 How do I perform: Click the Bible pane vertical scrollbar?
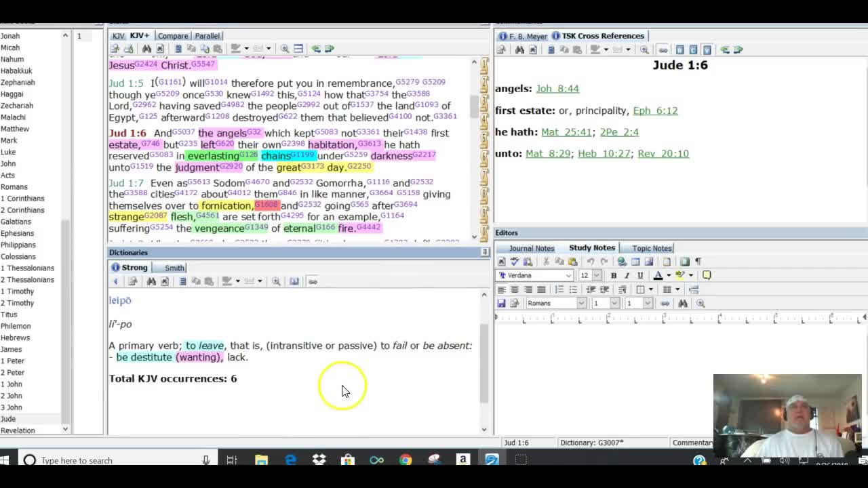click(x=474, y=148)
